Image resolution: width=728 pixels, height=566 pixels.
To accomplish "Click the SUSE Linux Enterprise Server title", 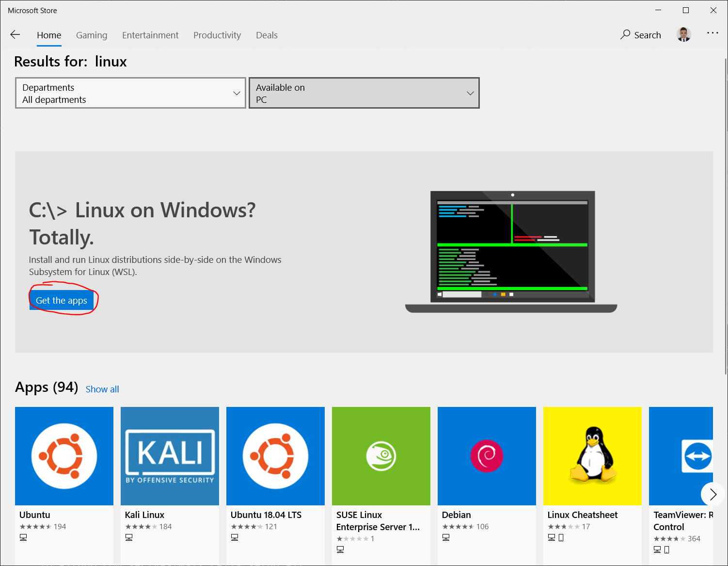I will pos(378,521).
